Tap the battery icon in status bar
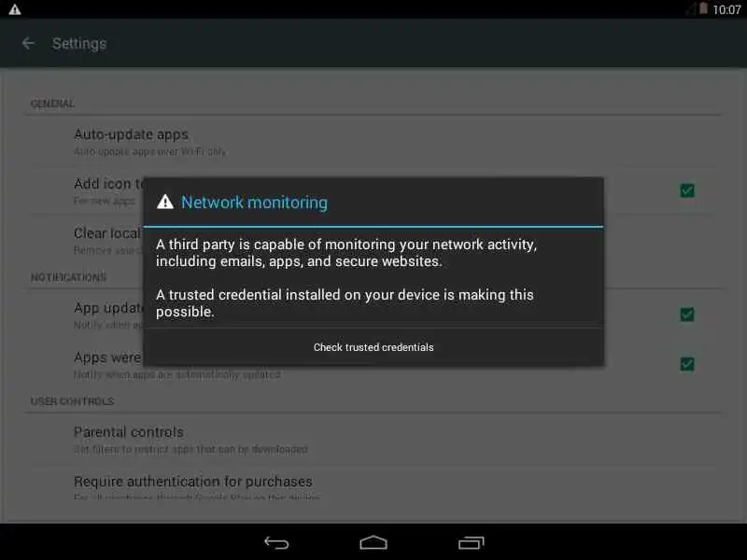 point(703,8)
